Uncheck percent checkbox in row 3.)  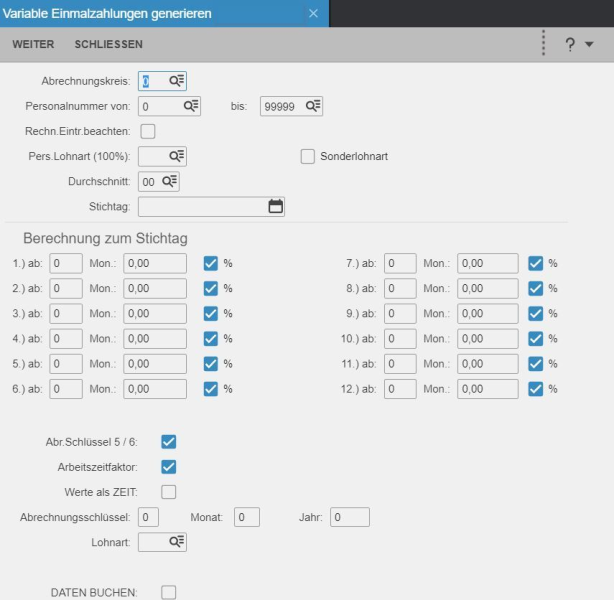point(211,313)
